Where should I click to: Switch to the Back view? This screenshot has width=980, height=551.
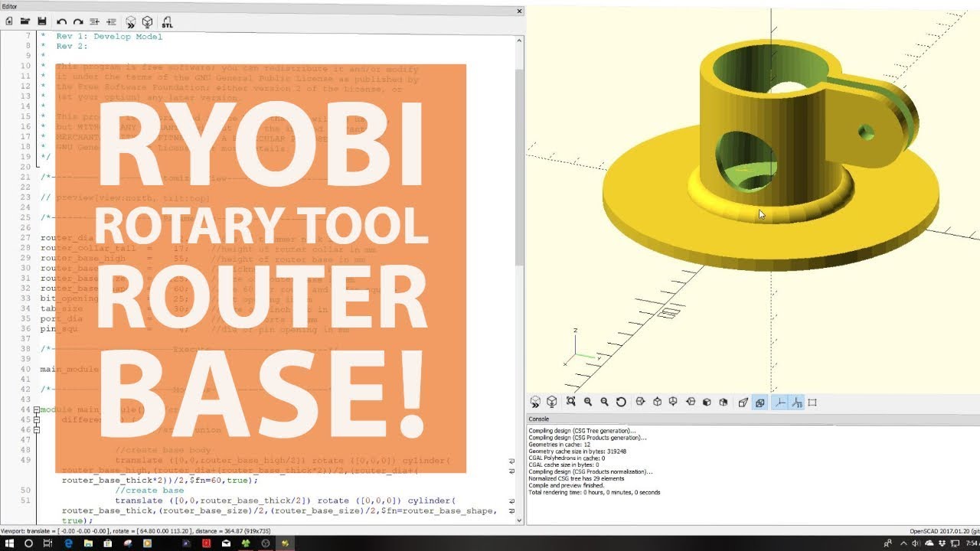point(724,402)
